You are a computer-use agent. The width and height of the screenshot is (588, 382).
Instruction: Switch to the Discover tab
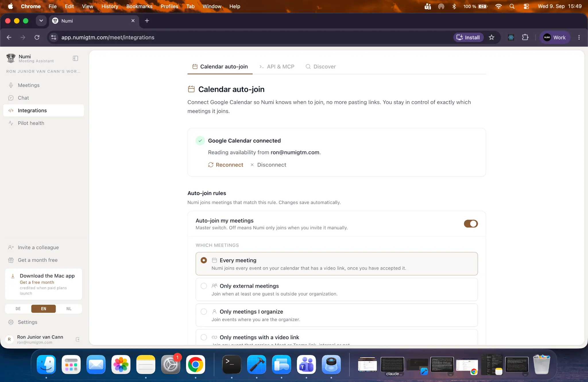point(321,67)
